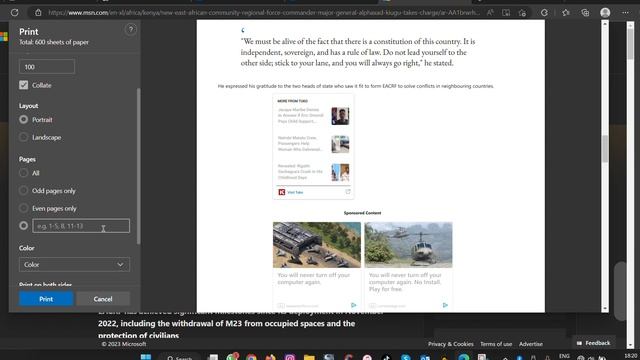Select Portrait layout option
640x360 pixels.
[24, 120]
